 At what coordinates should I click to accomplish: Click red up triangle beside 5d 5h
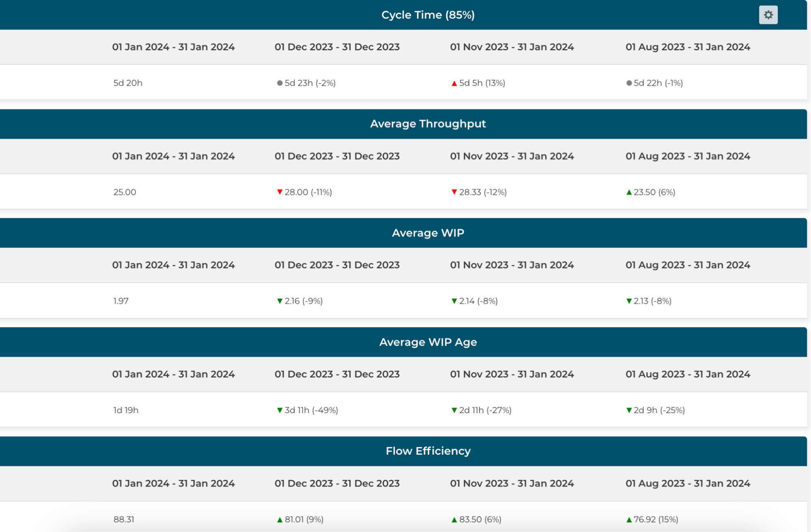pos(454,84)
